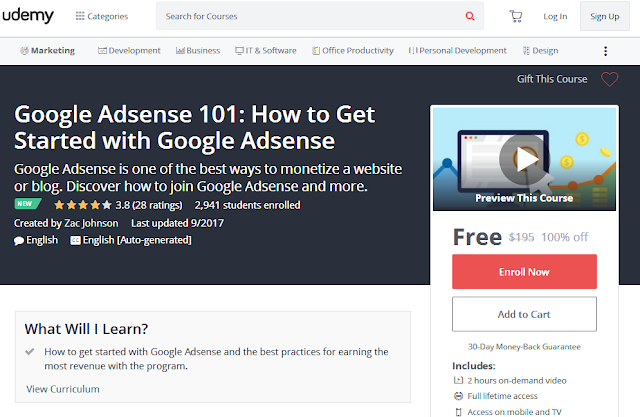Click the Enroll Now button
Screen dimensions: 640x417
click(x=524, y=272)
